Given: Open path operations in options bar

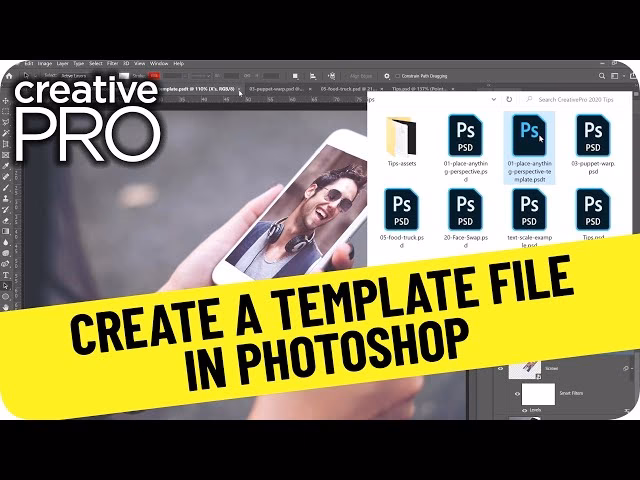Looking at the screenshot, I should [296, 76].
